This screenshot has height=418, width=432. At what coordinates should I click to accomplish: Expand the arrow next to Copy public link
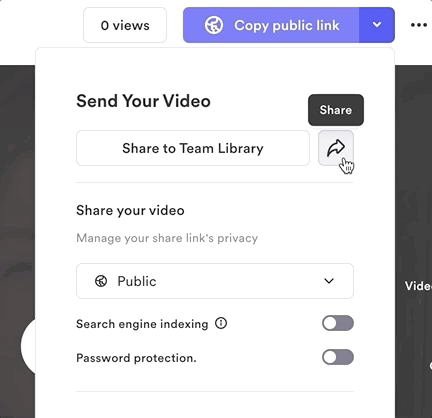tap(377, 25)
